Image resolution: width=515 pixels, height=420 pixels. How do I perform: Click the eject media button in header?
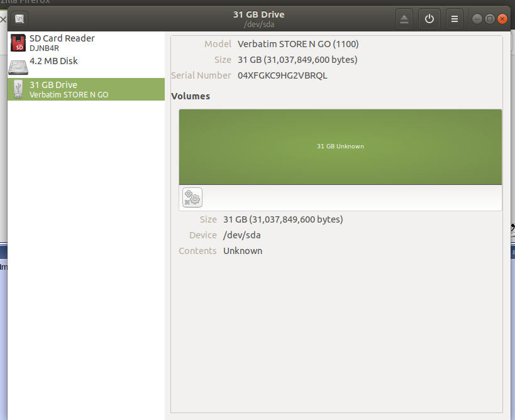pos(404,19)
